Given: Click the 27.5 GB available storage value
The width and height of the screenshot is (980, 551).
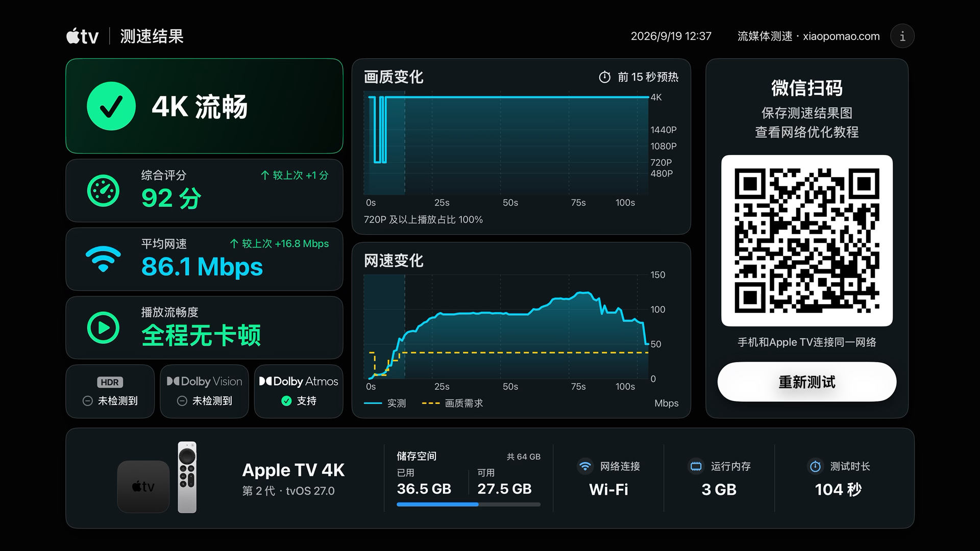Looking at the screenshot, I should point(504,489).
